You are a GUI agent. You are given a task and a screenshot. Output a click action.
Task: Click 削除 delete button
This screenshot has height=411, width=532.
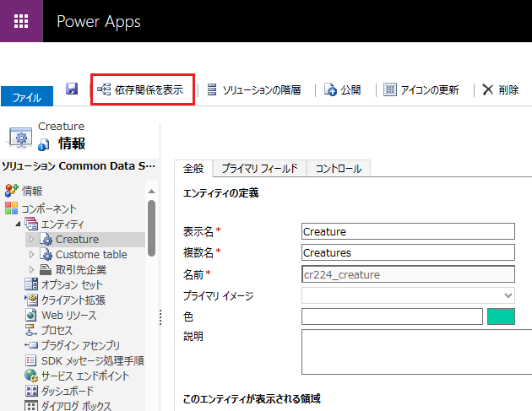click(x=500, y=89)
